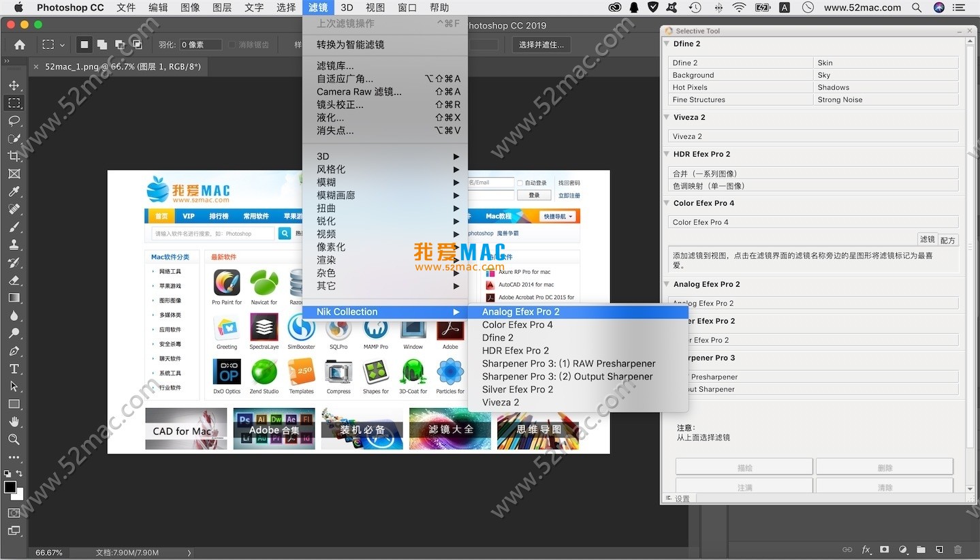Select the Crop tool
Viewport: 980px width, 560px height.
[14, 156]
